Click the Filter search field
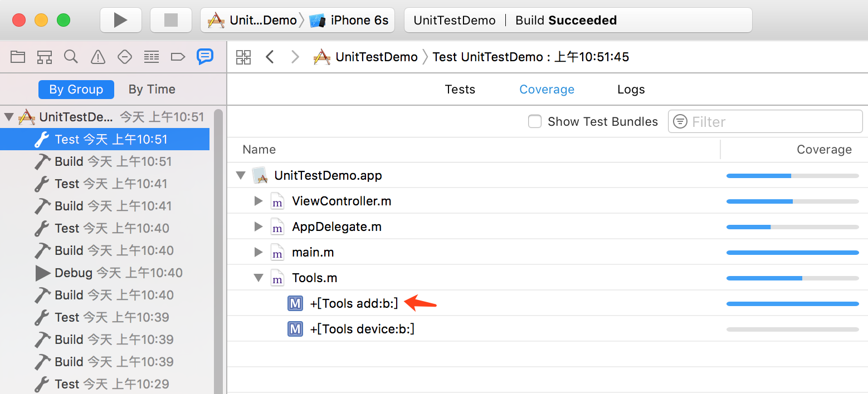The height and width of the screenshot is (394, 868). pos(765,121)
